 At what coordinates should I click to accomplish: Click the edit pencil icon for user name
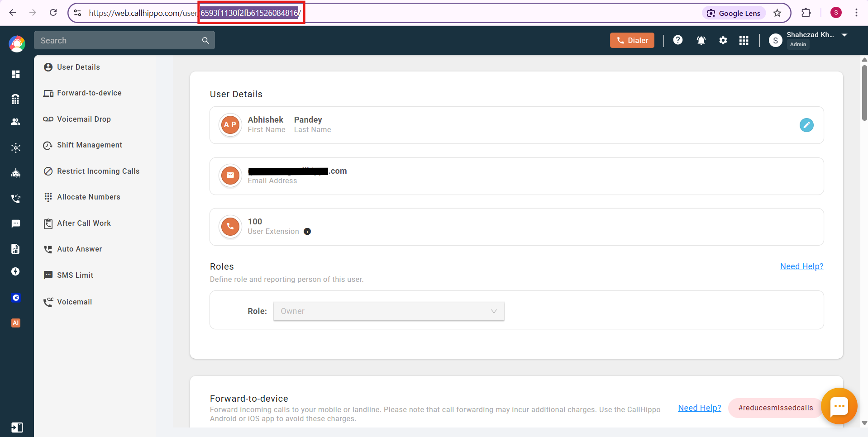coord(806,125)
